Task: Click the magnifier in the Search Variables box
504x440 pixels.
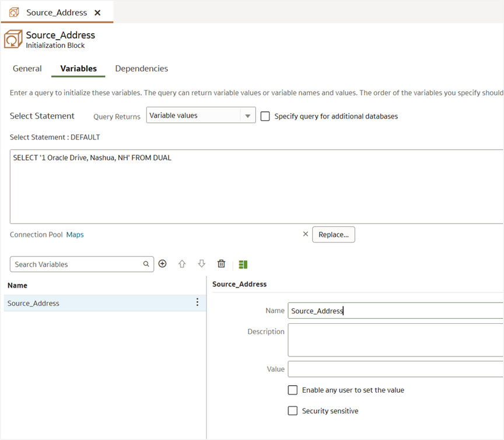Action: tap(146, 264)
